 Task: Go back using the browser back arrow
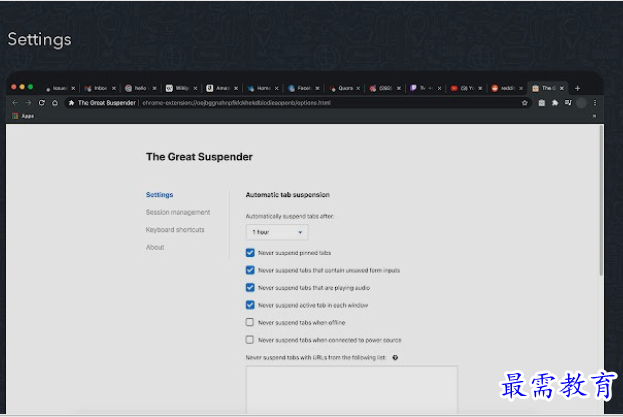(15, 103)
